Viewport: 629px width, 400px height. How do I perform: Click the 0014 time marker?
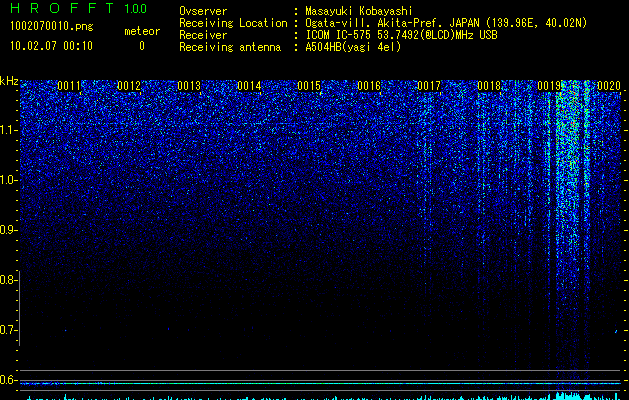click(249, 86)
